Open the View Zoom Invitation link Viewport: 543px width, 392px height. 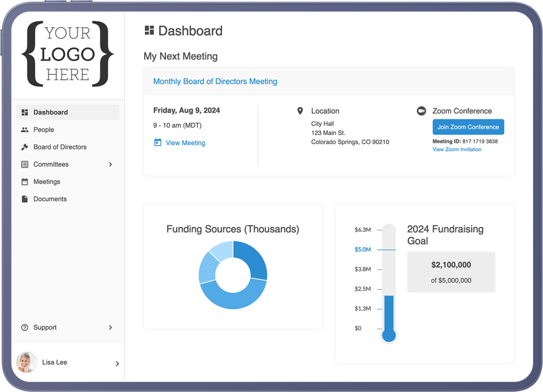457,149
